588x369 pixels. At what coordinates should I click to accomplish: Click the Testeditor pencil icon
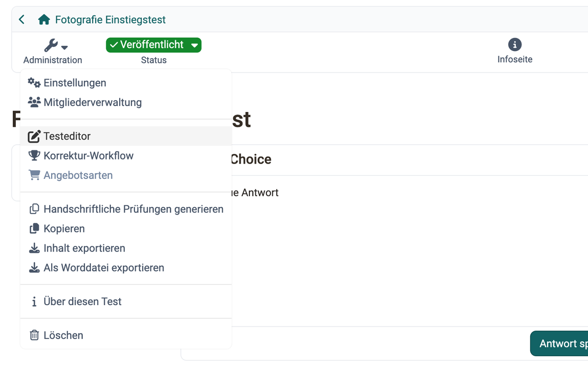click(x=34, y=136)
